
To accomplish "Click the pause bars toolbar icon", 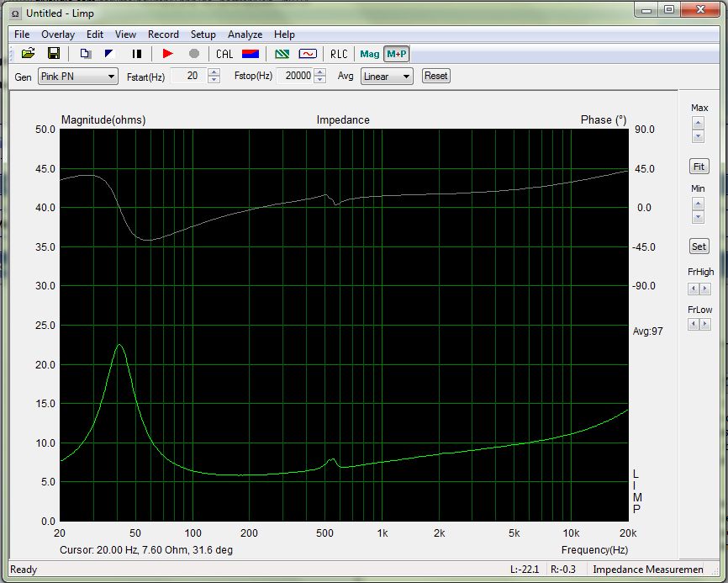I will click(x=136, y=54).
